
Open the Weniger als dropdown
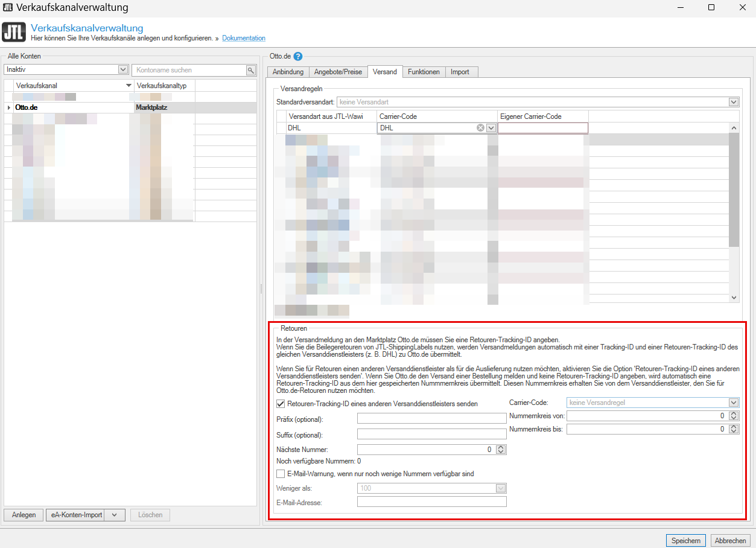500,488
